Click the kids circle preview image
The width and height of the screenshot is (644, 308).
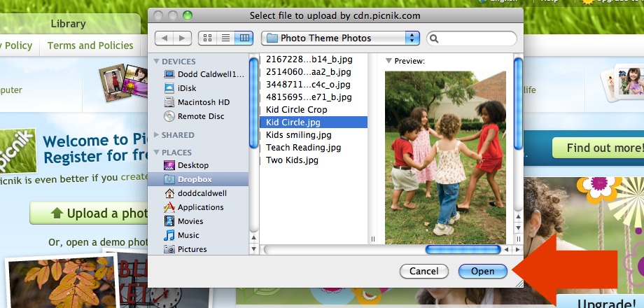click(445, 157)
